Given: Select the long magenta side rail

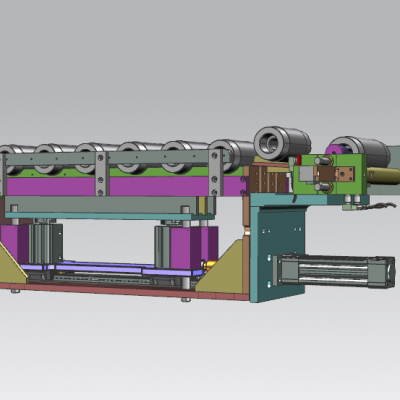Looking at the screenshot, I should coord(123,186).
